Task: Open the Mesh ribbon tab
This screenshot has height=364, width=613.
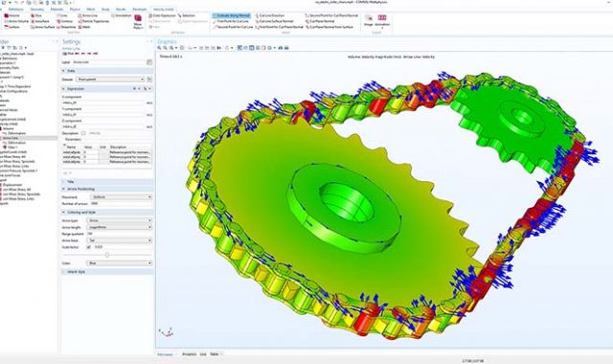Action: click(x=90, y=9)
